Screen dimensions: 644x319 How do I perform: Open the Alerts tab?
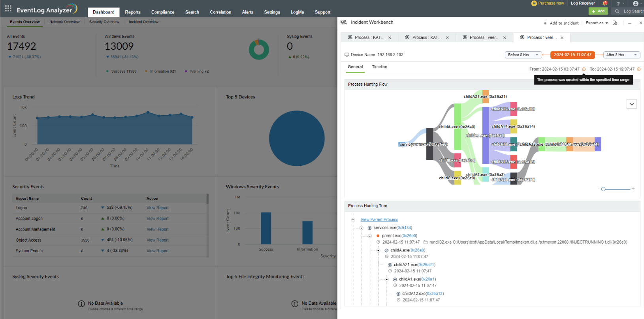[248, 12]
